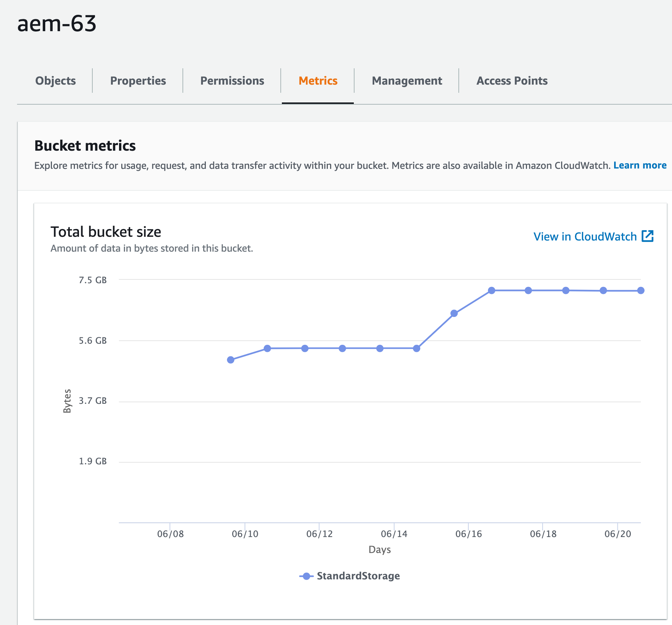Click the first data point on the chart

(231, 360)
